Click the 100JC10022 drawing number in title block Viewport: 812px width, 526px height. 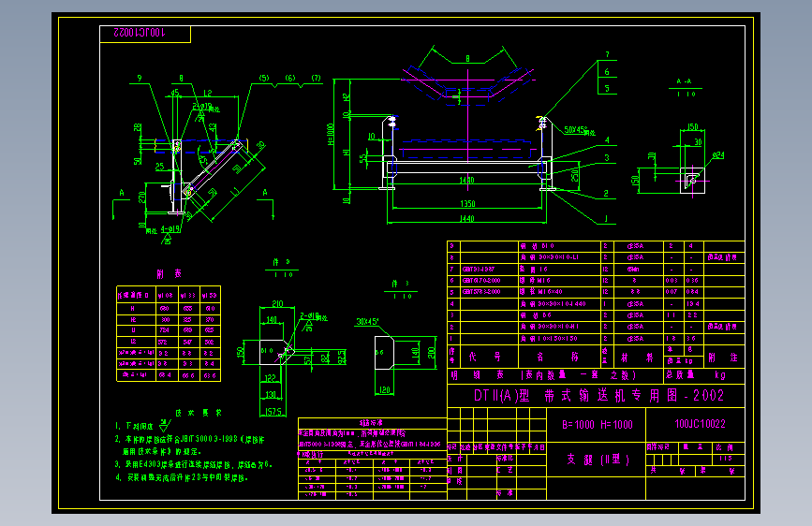point(700,424)
